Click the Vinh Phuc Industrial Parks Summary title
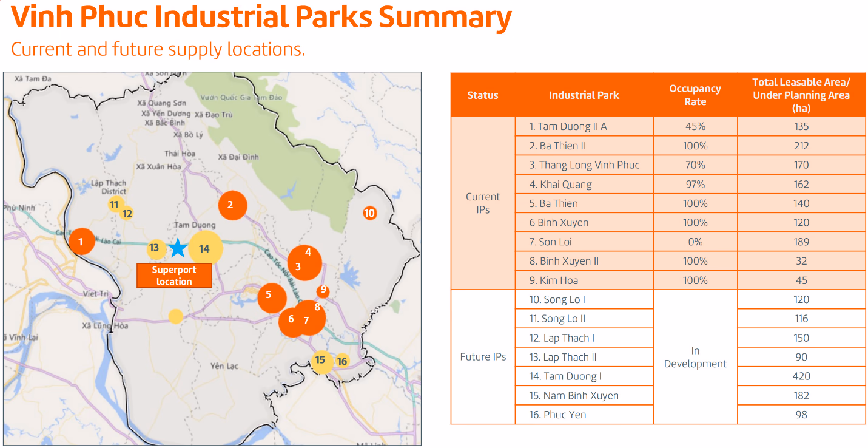868x448 pixels. tap(261, 18)
